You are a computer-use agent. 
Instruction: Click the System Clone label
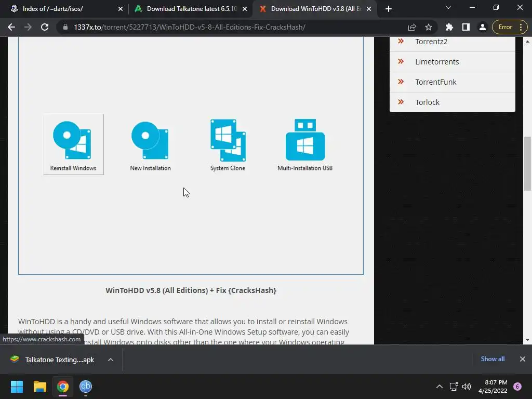pos(228,168)
